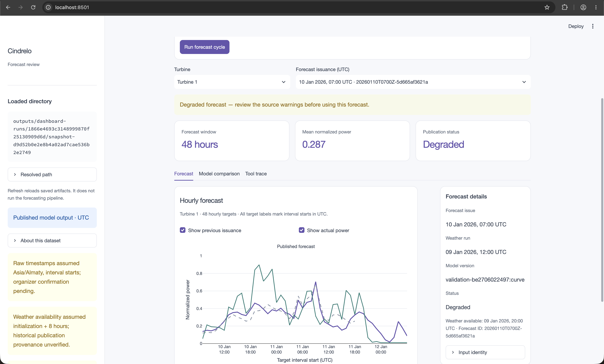
Task: Bookmark this page with the star icon
Action: [x=547, y=7]
